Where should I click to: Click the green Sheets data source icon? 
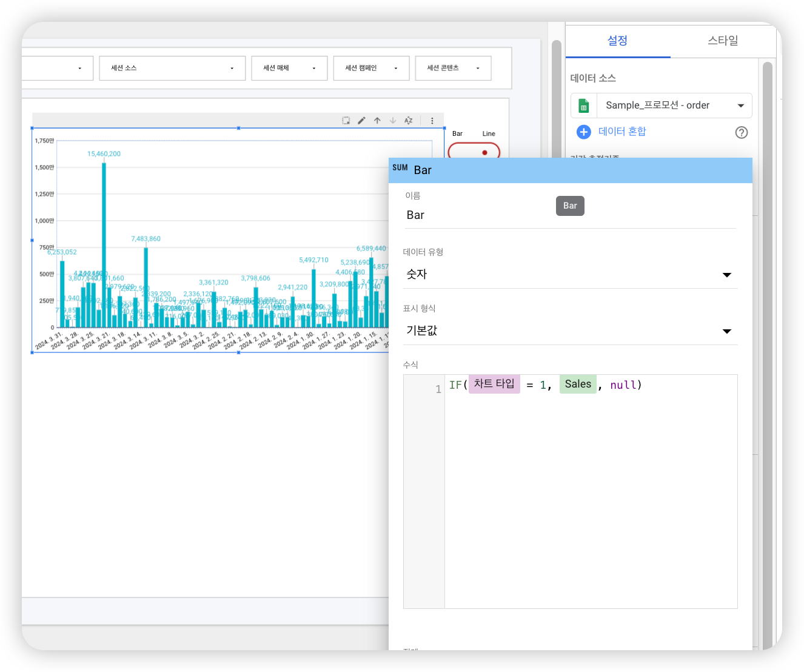click(x=584, y=106)
